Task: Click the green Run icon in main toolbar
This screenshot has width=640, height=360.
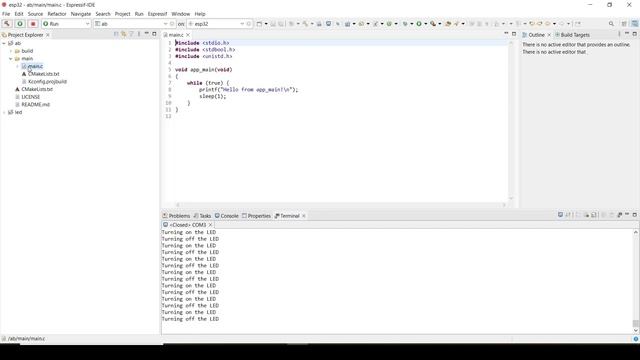Action: click(x=419, y=24)
